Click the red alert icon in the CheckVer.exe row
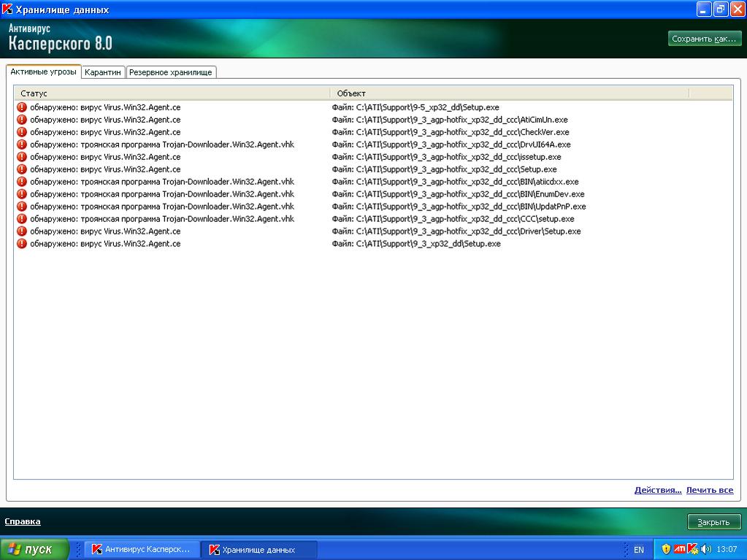 coord(22,132)
